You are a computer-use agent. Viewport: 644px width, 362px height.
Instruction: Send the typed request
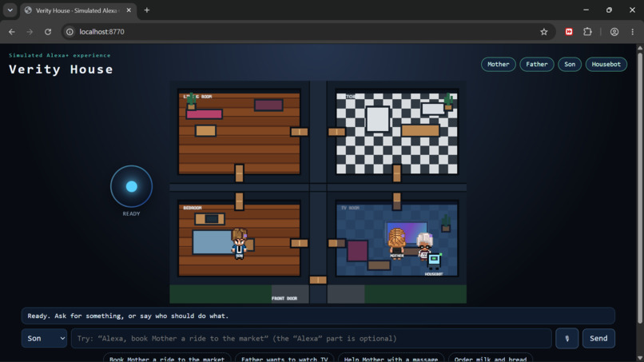coord(598,338)
